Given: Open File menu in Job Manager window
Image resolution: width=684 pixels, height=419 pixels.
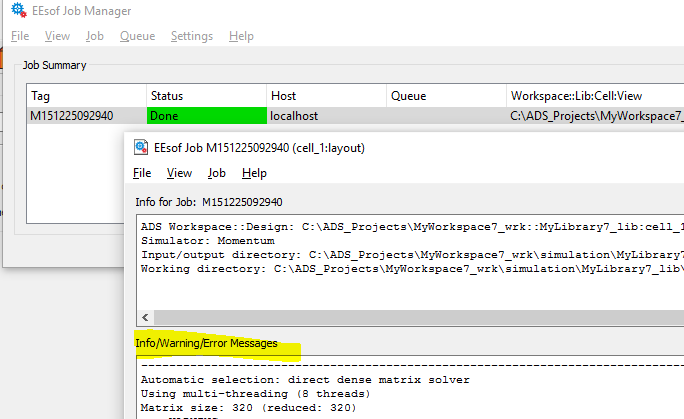Looking at the screenshot, I should (20, 36).
